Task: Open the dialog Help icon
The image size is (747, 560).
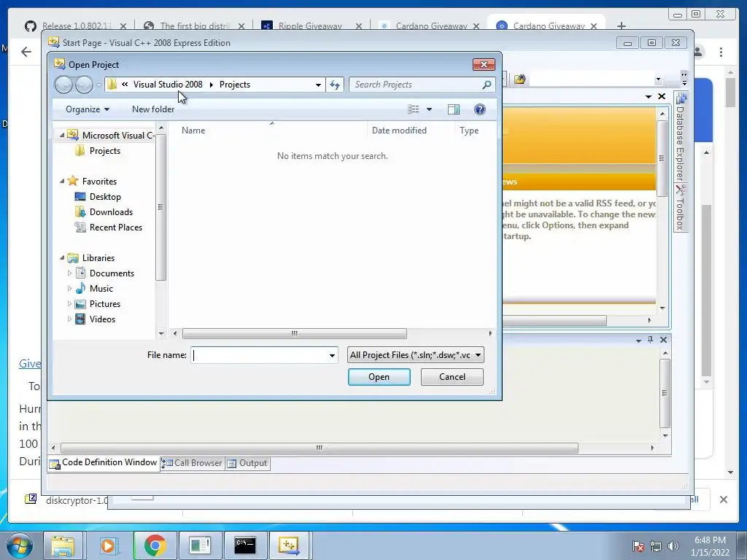Action: [x=480, y=109]
